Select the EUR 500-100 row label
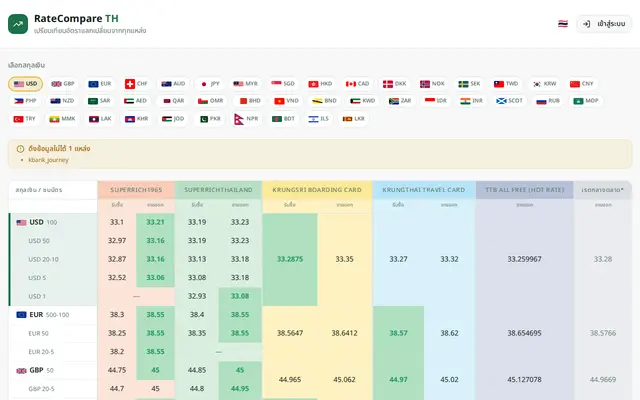 42,315
